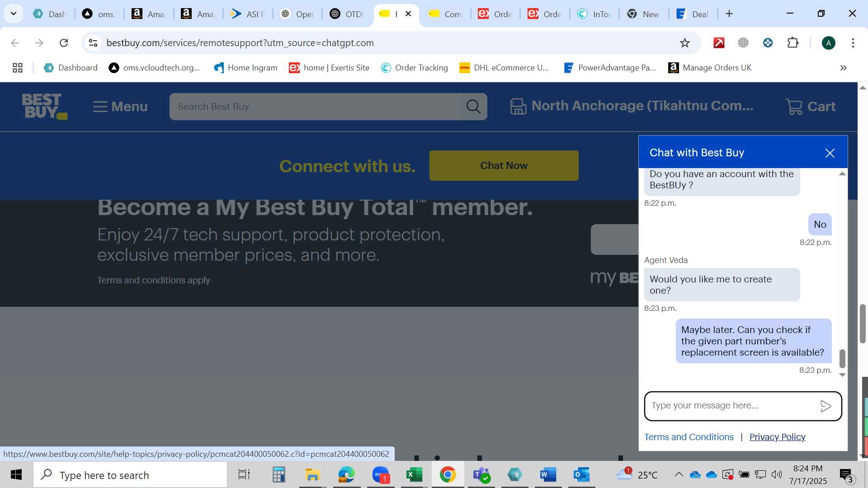Open Word from taskbar
This screenshot has width=868, height=488.
coord(548,475)
